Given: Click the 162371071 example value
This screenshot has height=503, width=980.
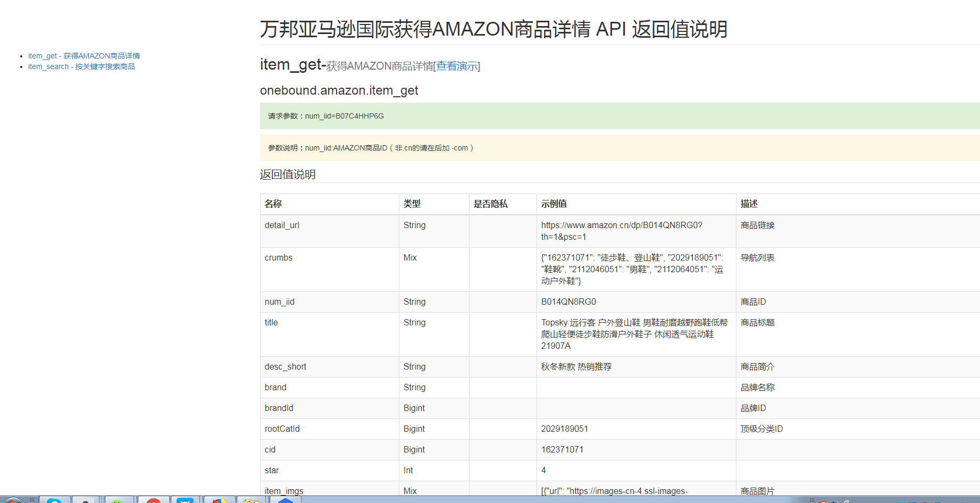Looking at the screenshot, I should [563, 450].
